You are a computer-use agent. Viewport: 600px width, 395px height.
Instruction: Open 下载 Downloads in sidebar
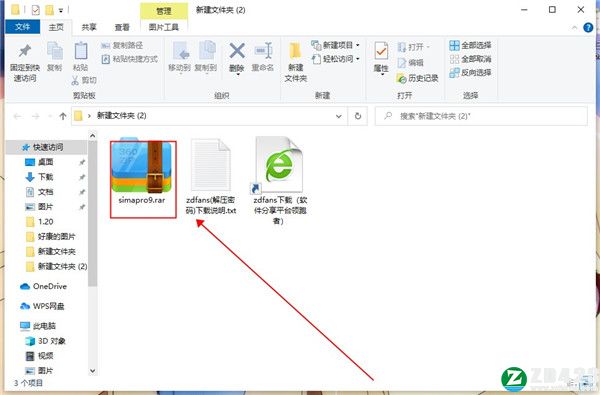point(39,177)
